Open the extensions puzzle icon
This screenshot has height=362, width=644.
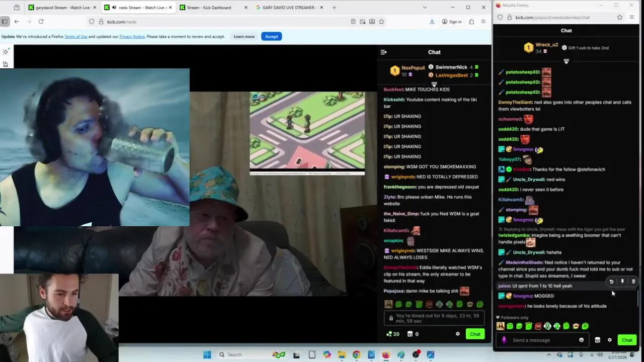[x=471, y=22]
